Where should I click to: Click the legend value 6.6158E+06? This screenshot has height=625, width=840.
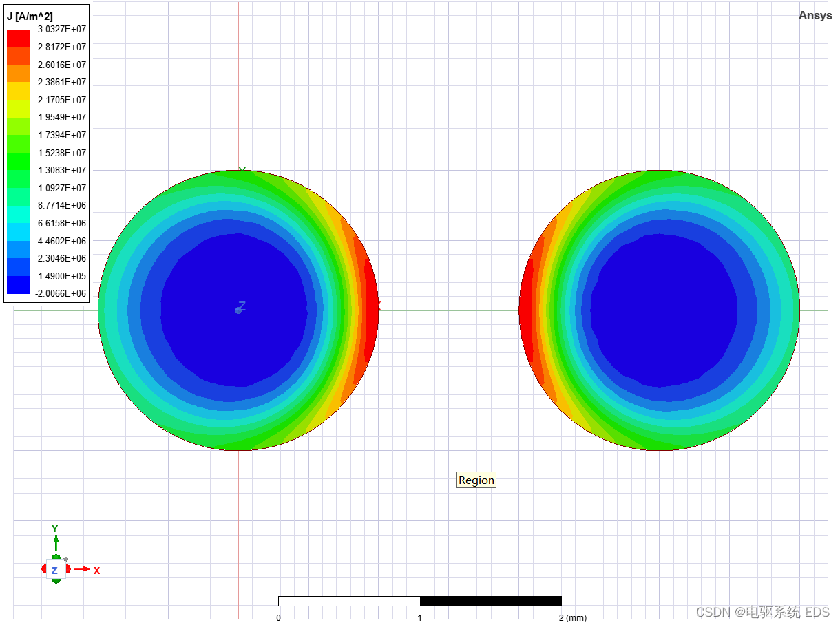point(62,224)
